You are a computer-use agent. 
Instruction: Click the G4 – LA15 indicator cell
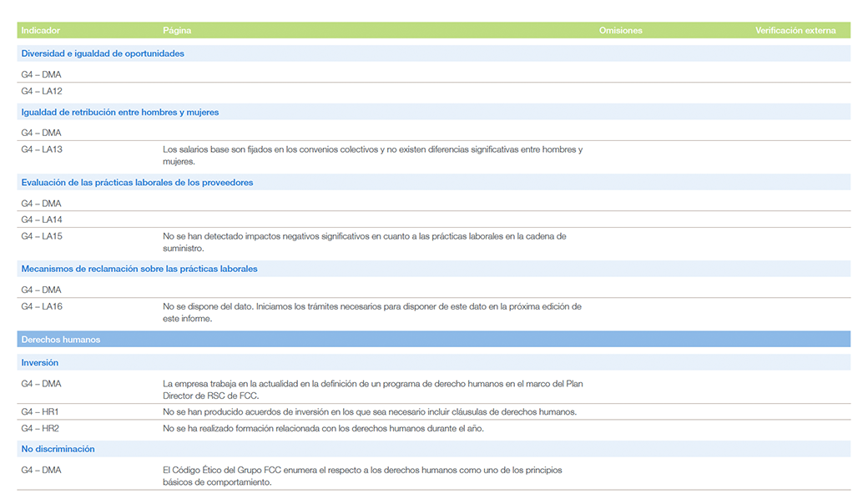pos(42,236)
